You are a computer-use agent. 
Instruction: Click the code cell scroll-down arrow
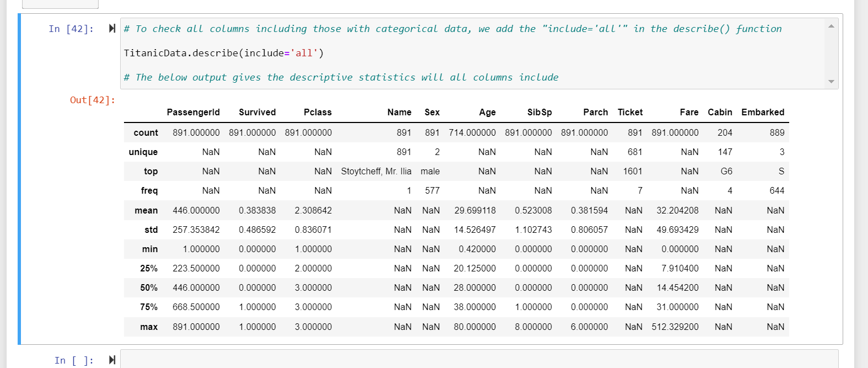coord(831,82)
